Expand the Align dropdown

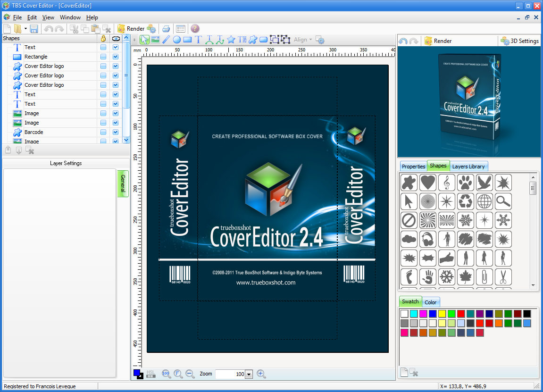(x=303, y=40)
